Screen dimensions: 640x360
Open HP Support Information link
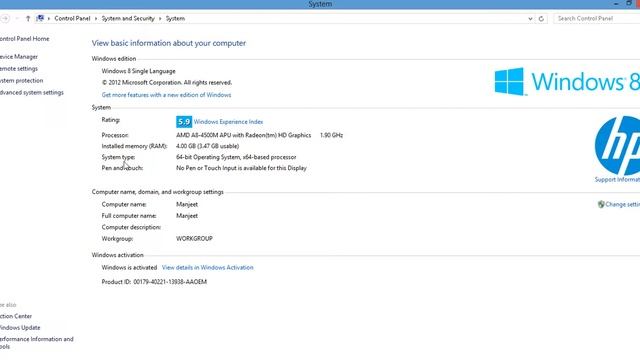[x=617, y=180]
